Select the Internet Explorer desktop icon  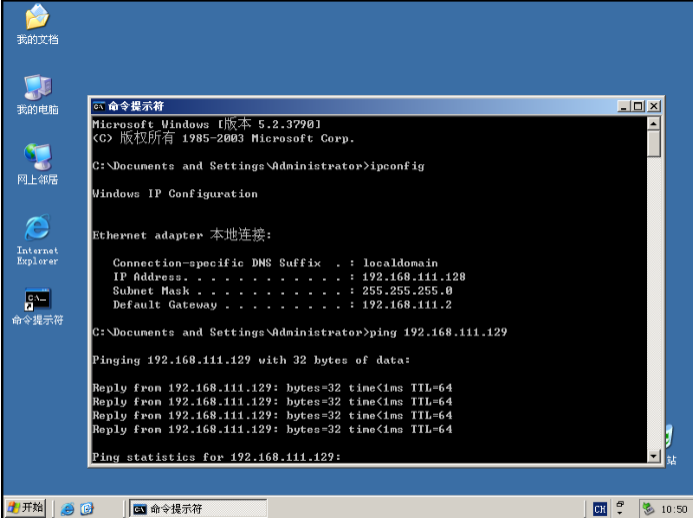tap(37, 239)
